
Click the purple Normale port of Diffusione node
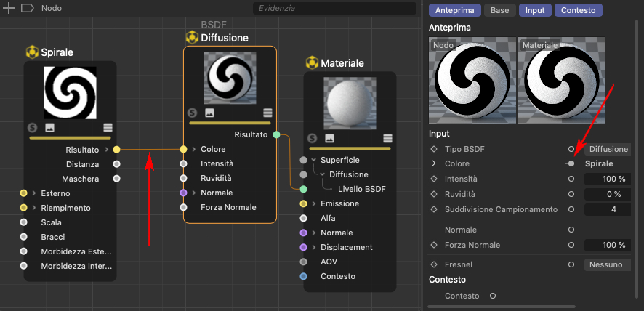click(x=184, y=193)
